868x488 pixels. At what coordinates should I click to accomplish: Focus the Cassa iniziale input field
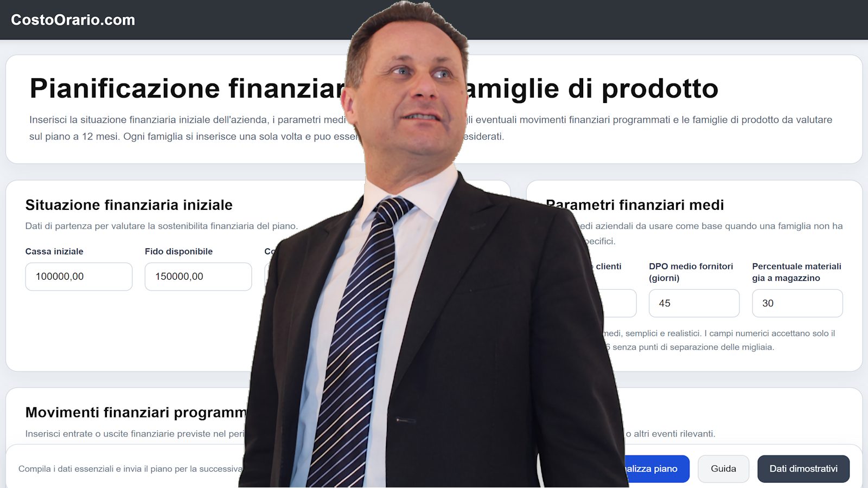point(79,277)
